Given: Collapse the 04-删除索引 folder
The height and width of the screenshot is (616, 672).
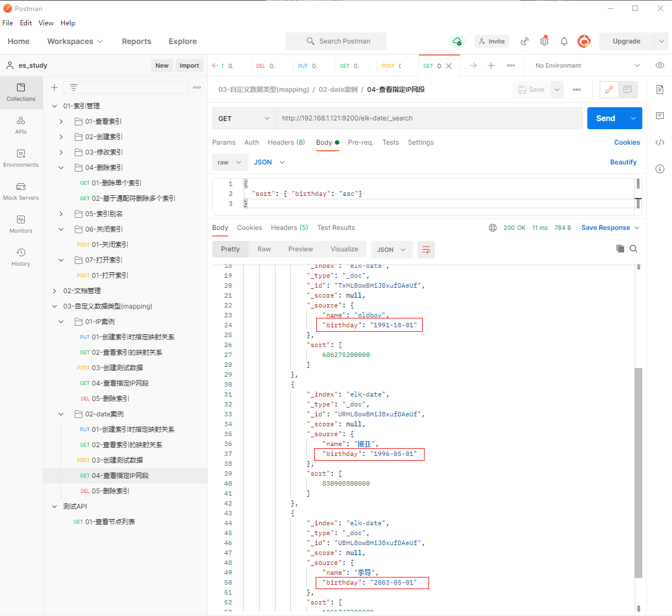Looking at the screenshot, I should (x=62, y=168).
